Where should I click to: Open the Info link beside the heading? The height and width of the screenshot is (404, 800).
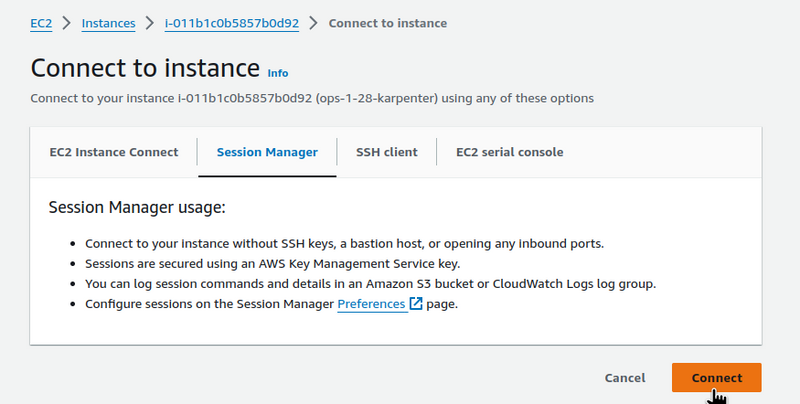[278, 73]
